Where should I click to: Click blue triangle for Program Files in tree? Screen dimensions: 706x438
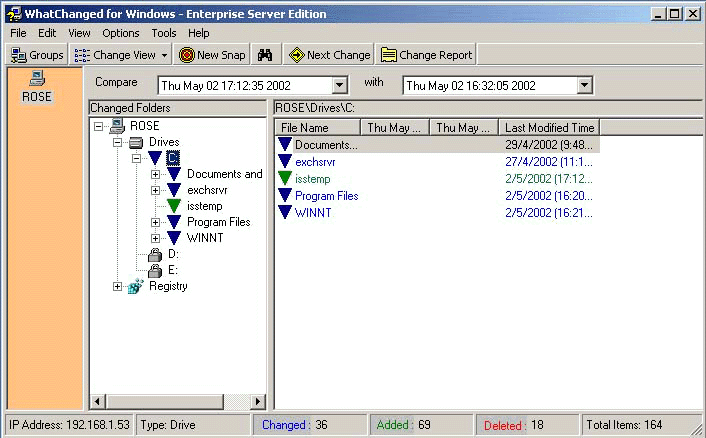[x=174, y=222]
